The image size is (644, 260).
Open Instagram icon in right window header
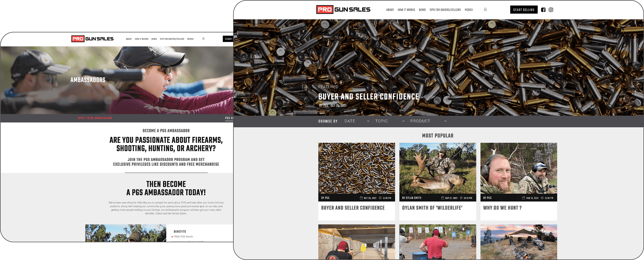tap(551, 10)
